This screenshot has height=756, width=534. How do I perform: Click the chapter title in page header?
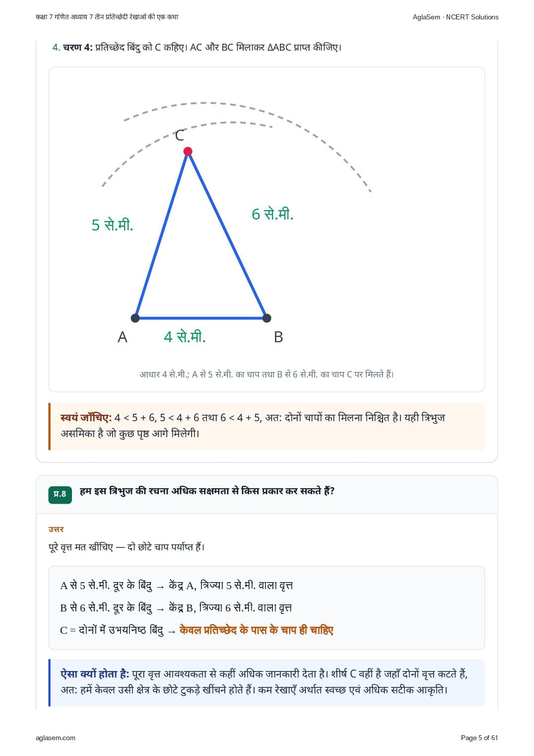point(107,17)
